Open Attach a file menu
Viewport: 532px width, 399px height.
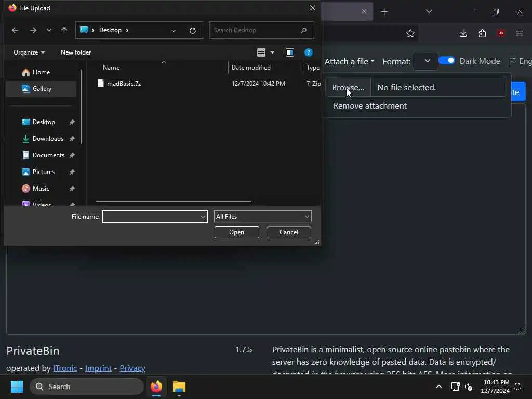point(350,62)
